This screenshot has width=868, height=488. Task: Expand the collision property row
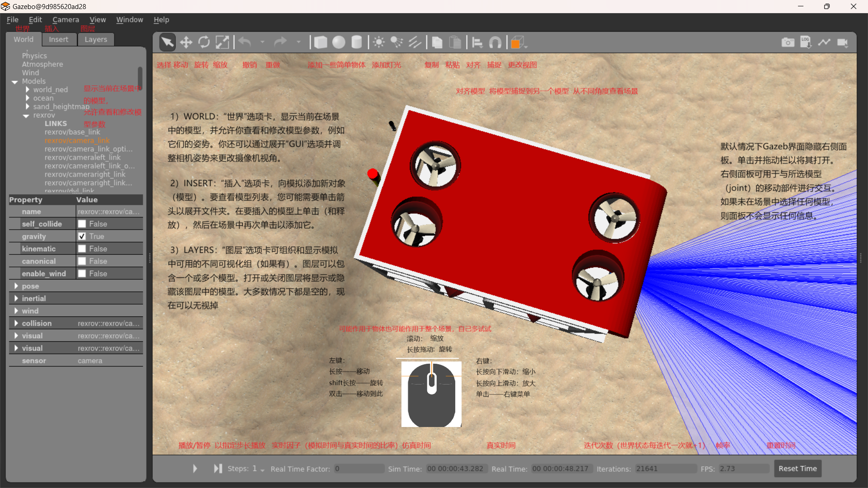tap(16, 323)
